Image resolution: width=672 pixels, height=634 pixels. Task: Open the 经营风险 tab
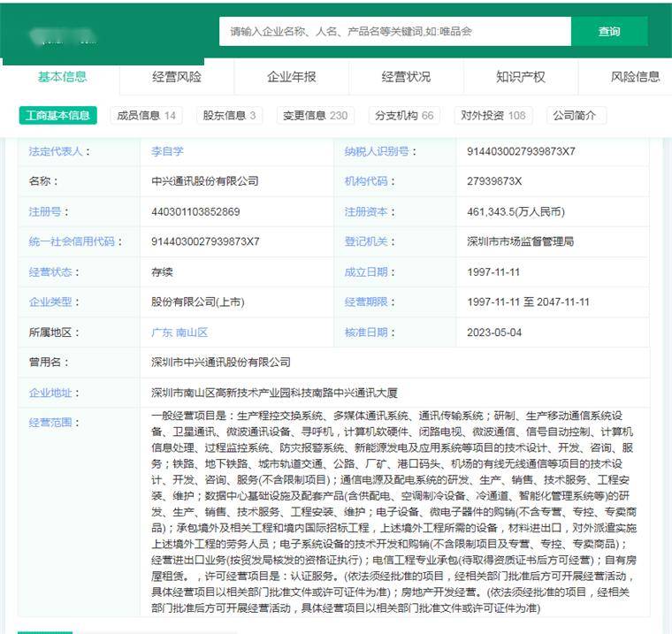(x=177, y=77)
